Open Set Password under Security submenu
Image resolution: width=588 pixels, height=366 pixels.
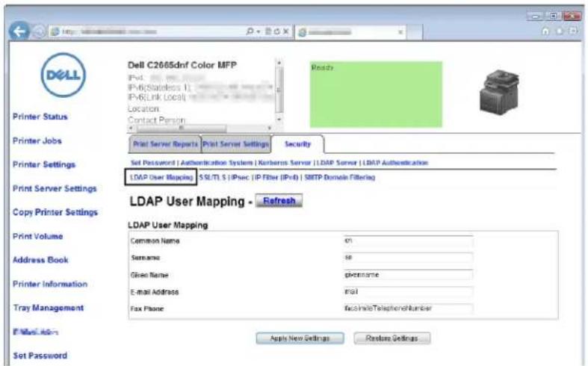point(152,163)
